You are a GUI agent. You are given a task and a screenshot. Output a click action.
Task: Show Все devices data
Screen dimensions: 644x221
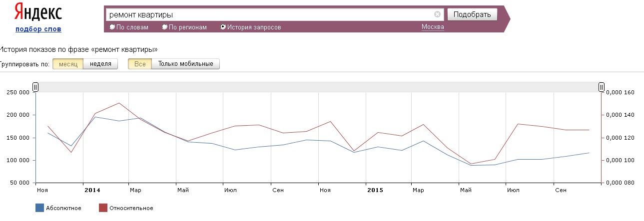click(x=140, y=64)
